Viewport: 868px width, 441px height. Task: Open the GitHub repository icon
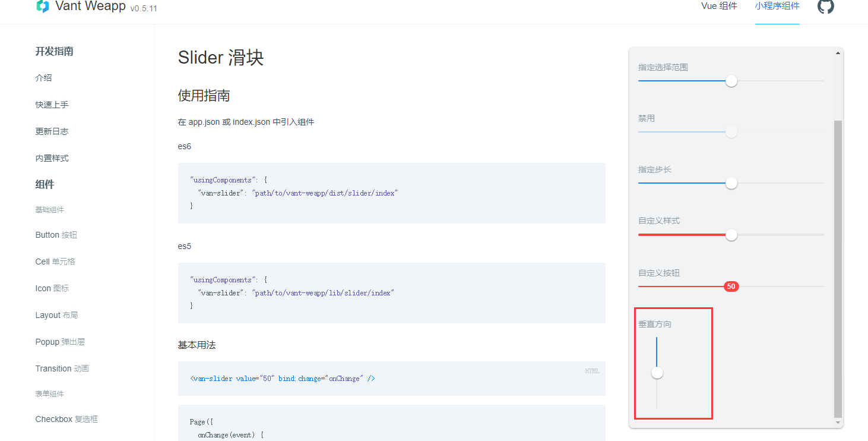pyautogui.click(x=825, y=8)
